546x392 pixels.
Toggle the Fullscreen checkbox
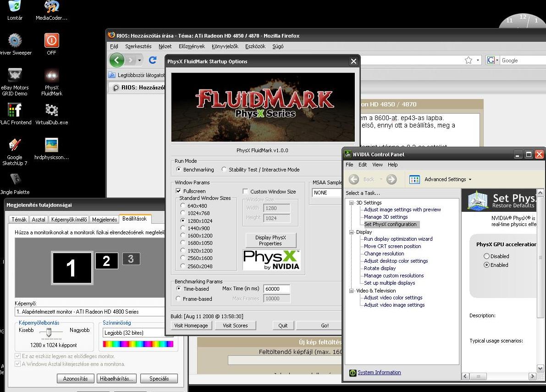[178, 191]
